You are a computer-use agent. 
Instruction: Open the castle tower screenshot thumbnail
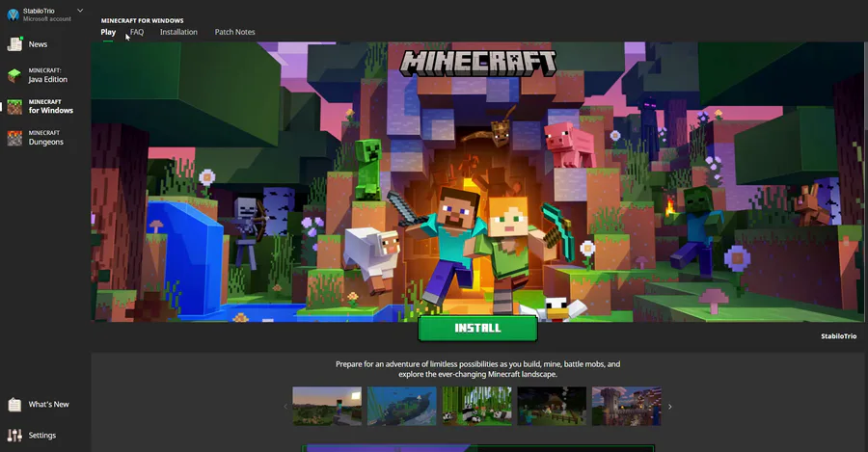[x=626, y=406]
